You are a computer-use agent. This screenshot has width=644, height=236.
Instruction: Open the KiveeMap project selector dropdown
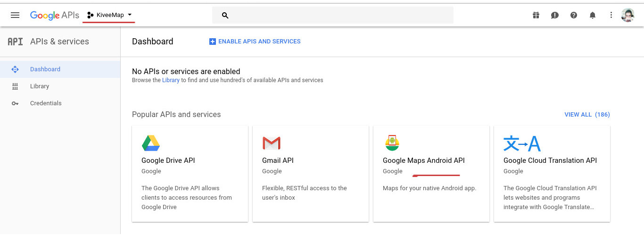[110, 15]
